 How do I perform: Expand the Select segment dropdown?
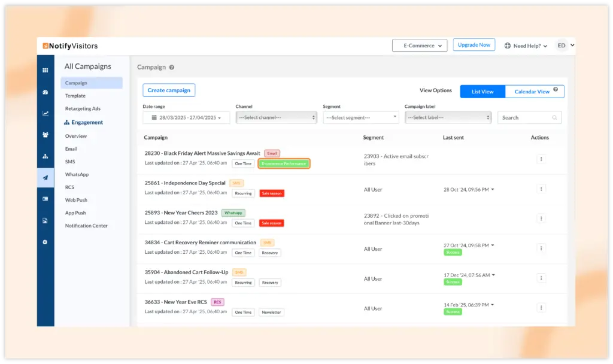click(360, 118)
